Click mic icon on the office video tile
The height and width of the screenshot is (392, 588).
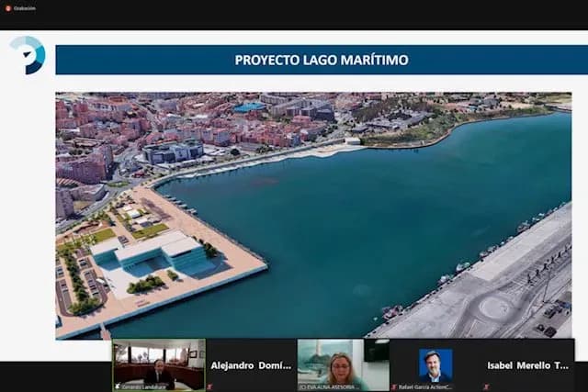tap(118, 386)
